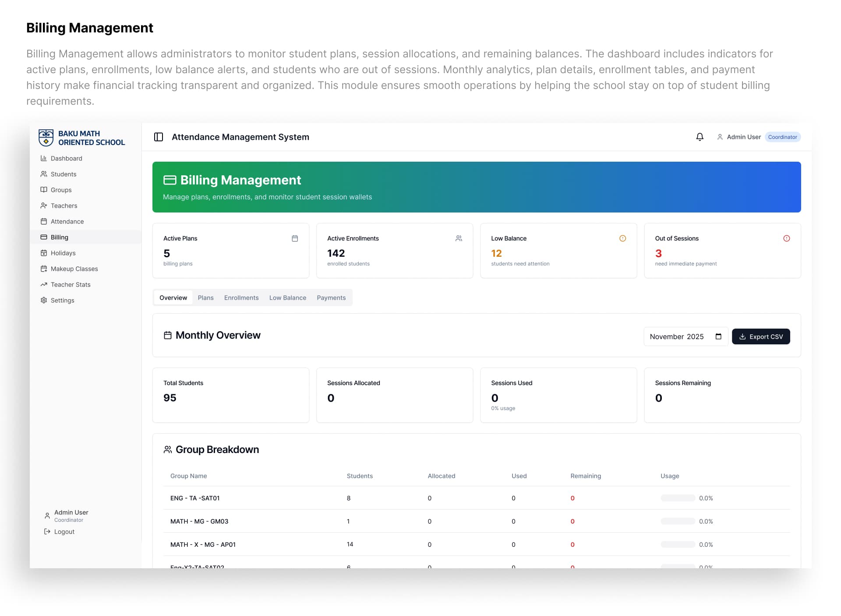Open Teacher Stats in sidebar
841x616 pixels.
(x=85, y=284)
